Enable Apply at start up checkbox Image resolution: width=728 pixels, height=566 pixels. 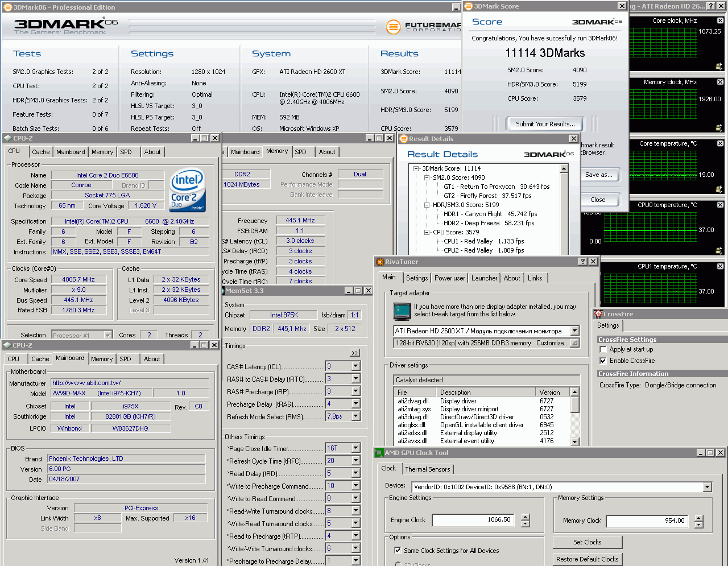click(603, 349)
